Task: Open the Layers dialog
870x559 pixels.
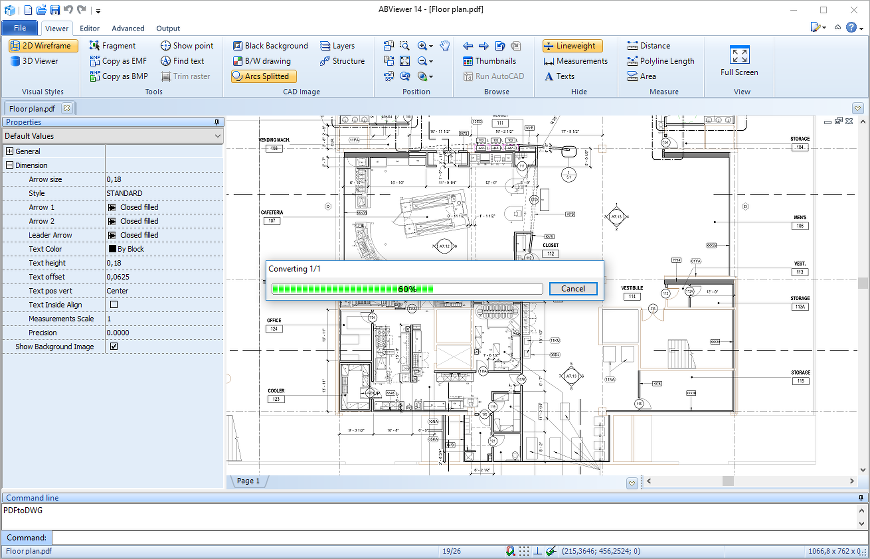Action: (x=337, y=46)
